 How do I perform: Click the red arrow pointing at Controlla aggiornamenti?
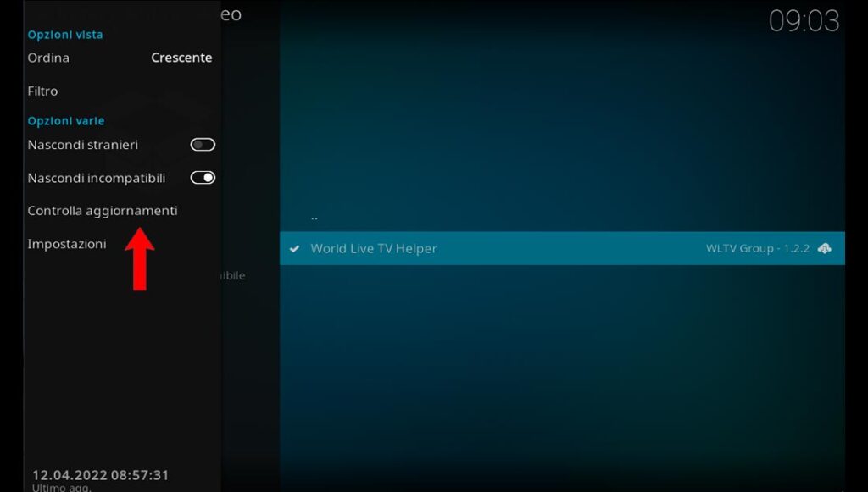140,259
